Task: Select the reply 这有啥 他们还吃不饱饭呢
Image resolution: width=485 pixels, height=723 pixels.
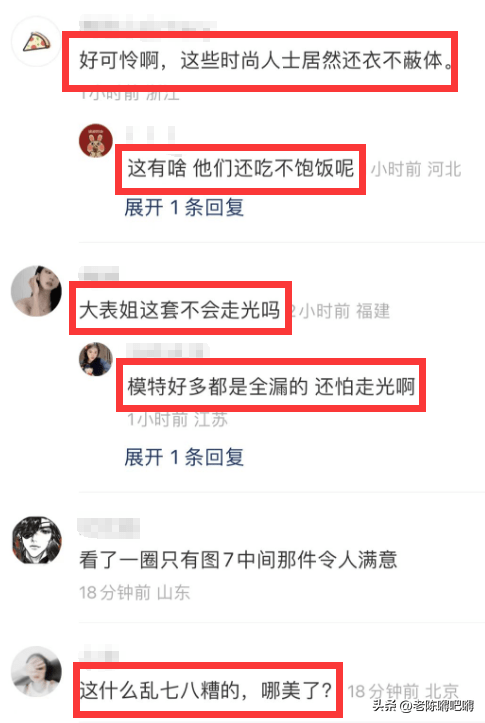Action: [240, 168]
